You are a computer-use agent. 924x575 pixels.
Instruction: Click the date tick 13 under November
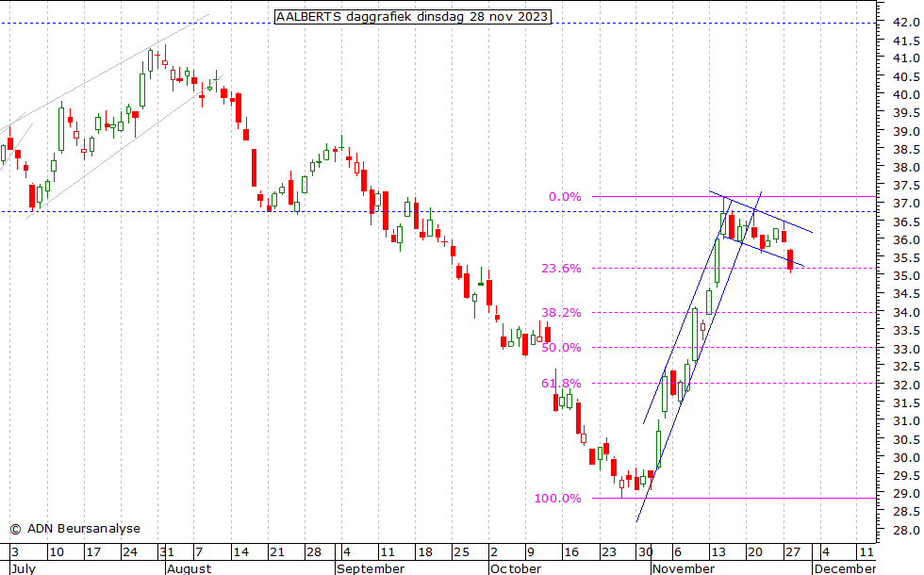718,552
